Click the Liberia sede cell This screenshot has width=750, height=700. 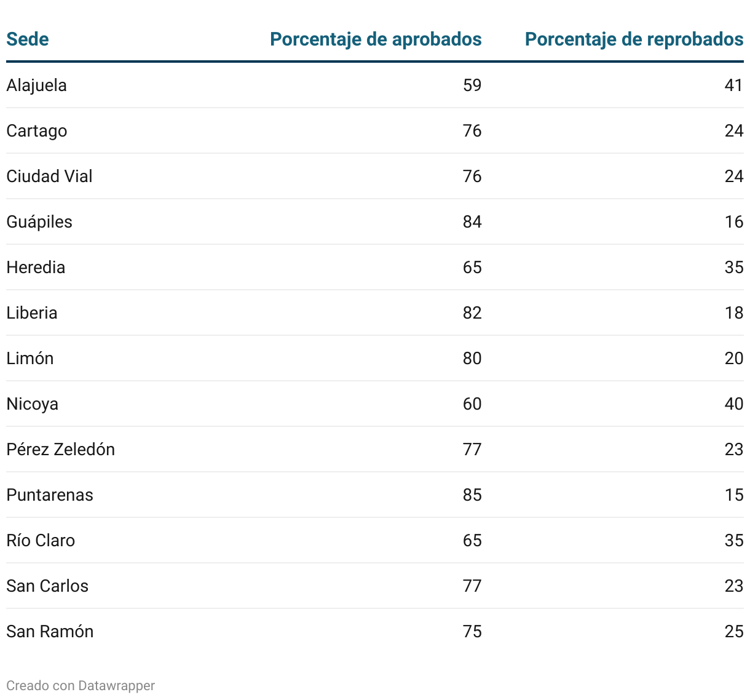pos(31,312)
